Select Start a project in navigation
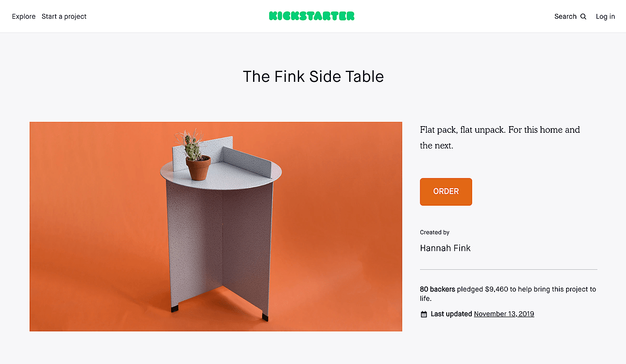Viewport: 626px width, 364px height. pyautogui.click(x=64, y=17)
